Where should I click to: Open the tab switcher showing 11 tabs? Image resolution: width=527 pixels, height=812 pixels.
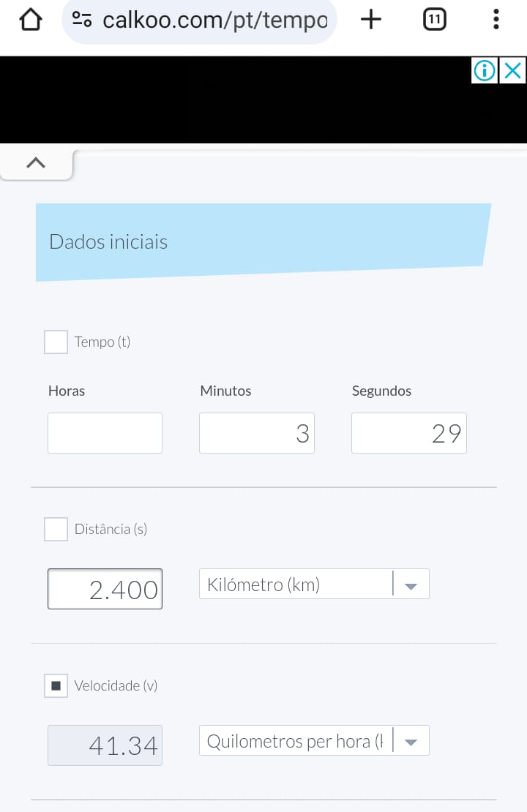tap(435, 20)
